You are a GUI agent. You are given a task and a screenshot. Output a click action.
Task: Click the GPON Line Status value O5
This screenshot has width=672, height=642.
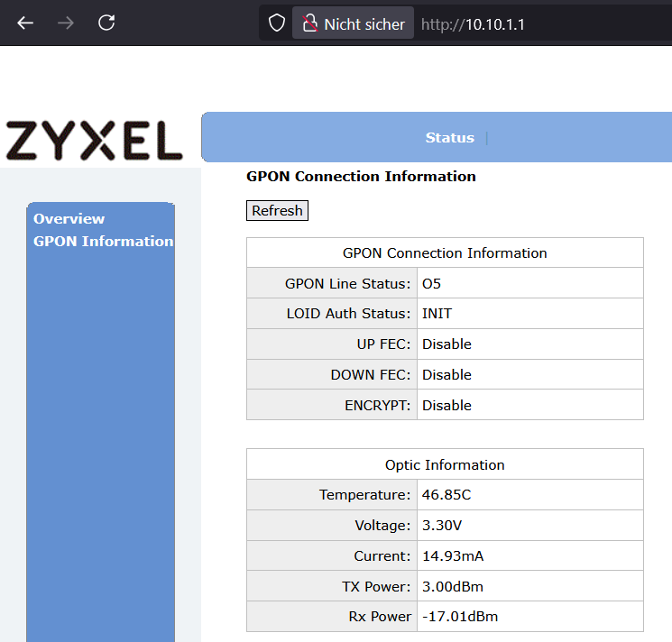coord(432,283)
